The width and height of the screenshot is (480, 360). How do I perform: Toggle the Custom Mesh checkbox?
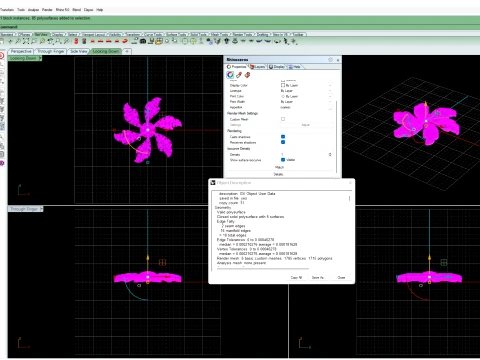(x=283, y=119)
